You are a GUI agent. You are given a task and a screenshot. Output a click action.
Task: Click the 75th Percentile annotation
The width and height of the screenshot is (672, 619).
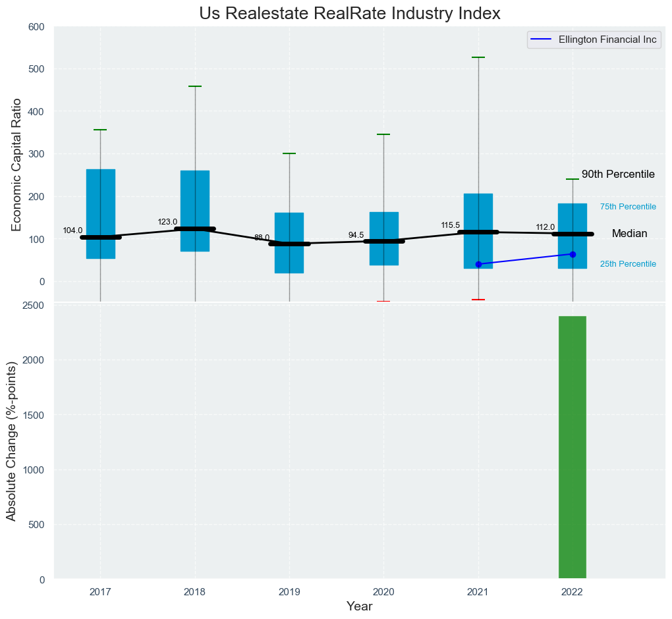[x=627, y=207]
